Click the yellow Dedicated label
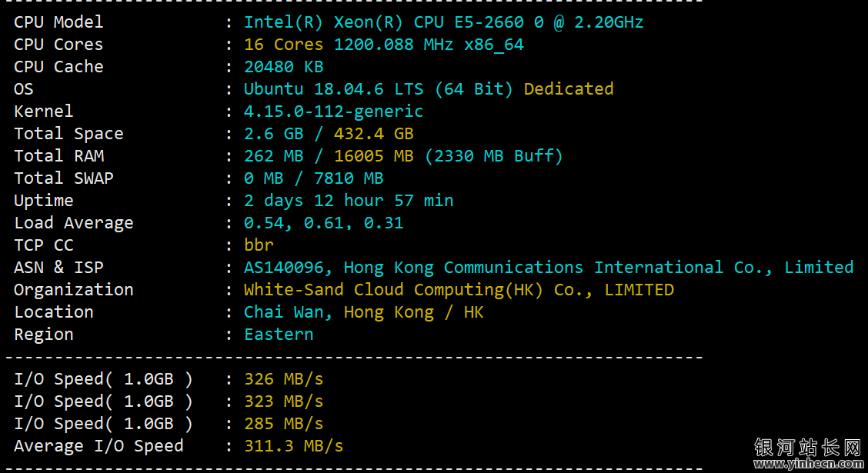This screenshot has width=868, height=473. point(569,89)
